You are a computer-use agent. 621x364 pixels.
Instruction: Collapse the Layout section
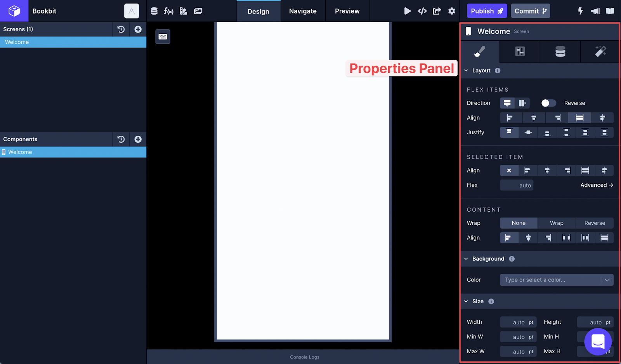pyautogui.click(x=467, y=70)
